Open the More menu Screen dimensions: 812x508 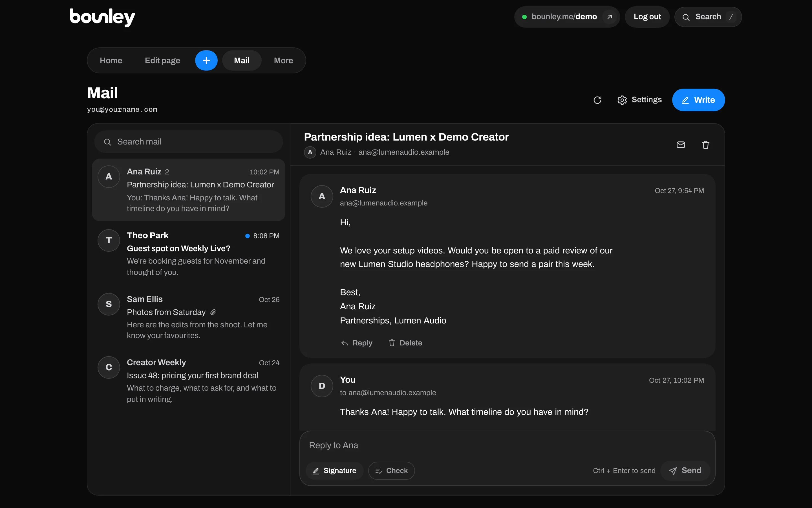(x=283, y=60)
